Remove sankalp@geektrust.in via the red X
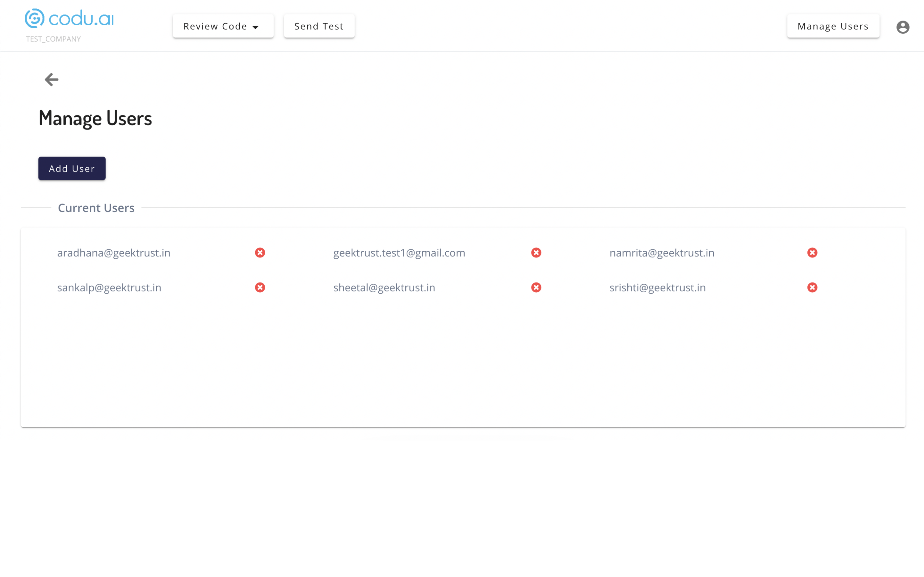This screenshot has width=924, height=577. (x=260, y=287)
